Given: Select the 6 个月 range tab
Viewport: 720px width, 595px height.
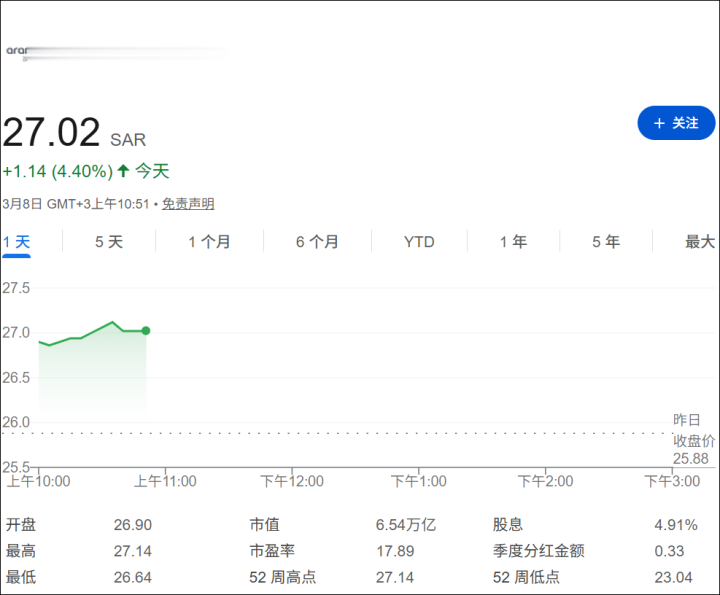Looking at the screenshot, I should pos(317,242).
